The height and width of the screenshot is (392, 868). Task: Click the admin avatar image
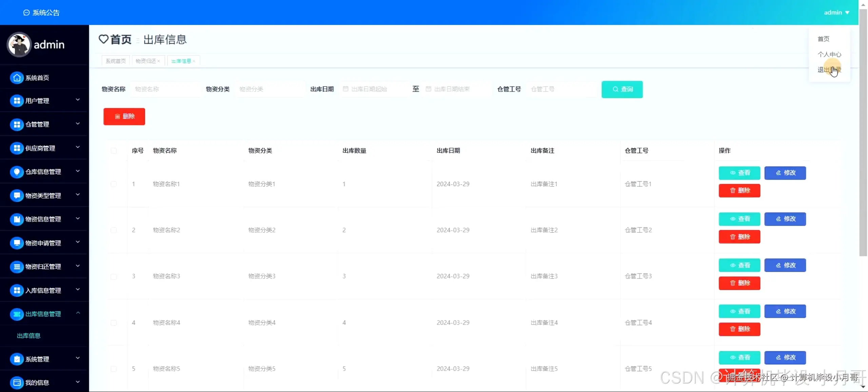pos(19,44)
